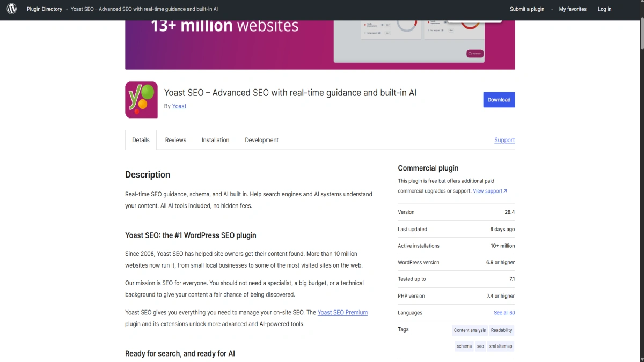Click the xml sitemap tag
This screenshot has height=362, width=644.
click(501, 346)
